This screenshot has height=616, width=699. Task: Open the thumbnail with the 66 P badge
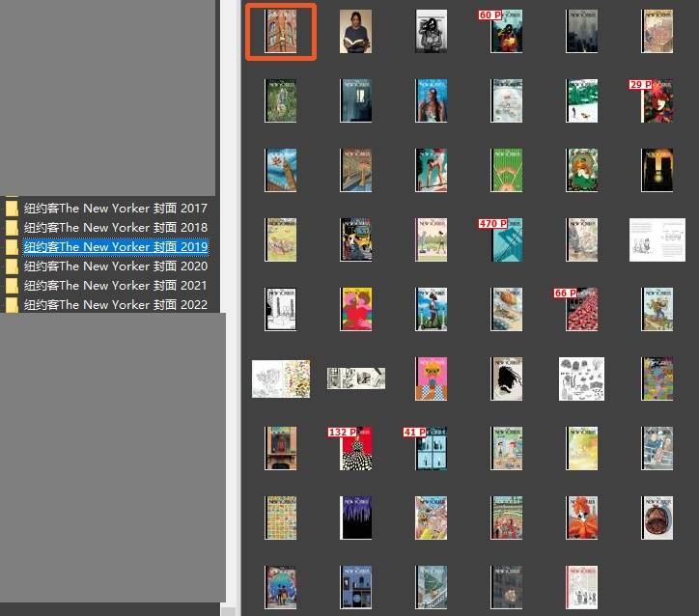tap(582, 309)
